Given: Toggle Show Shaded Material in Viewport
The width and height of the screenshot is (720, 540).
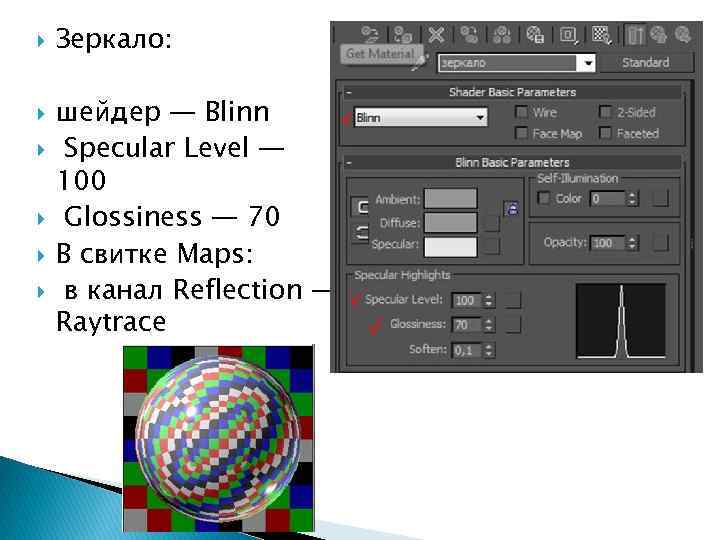Looking at the screenshot, I should click(x=602, y=35).
